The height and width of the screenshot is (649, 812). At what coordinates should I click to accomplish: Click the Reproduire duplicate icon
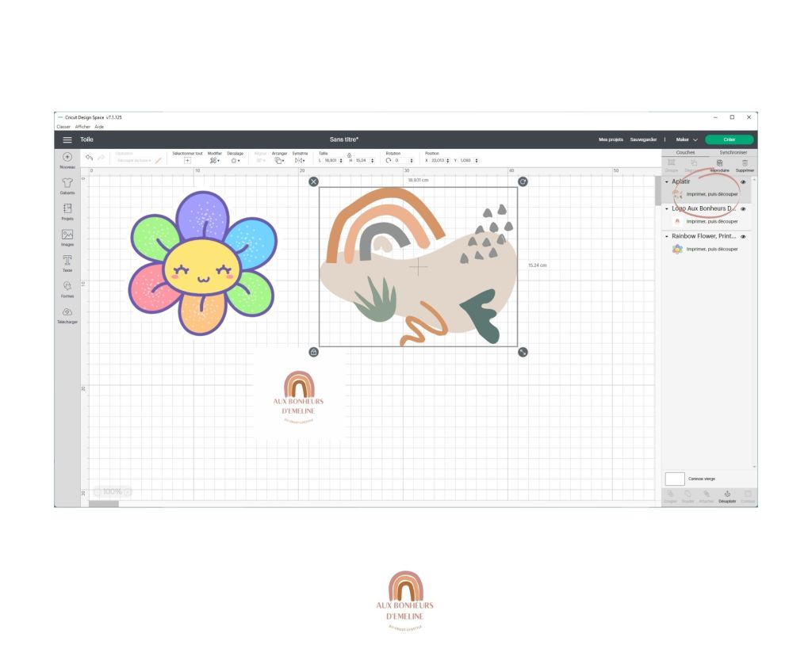pyautogui.click(x=719, y=163)
